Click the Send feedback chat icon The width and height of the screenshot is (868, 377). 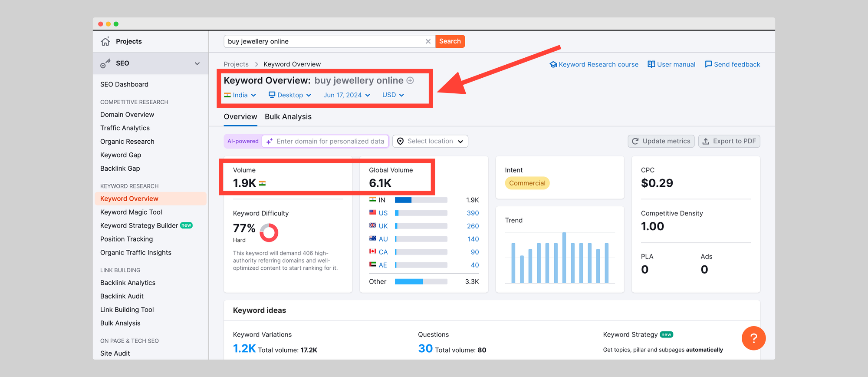(x=708, y=64)
